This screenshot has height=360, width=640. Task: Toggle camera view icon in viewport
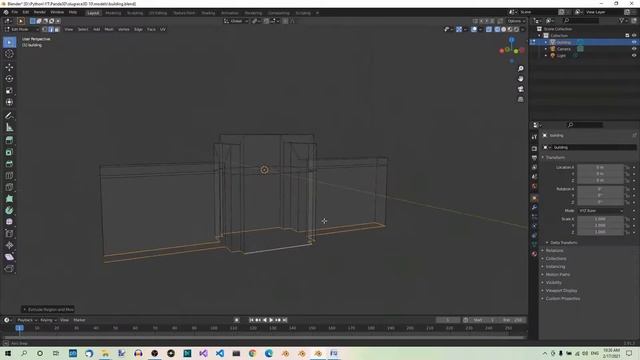click(520, 89)
